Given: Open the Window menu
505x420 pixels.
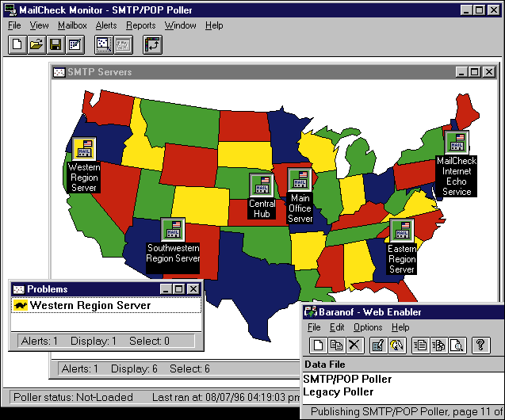Looking at the screenshot, I should tap(181, 25).
